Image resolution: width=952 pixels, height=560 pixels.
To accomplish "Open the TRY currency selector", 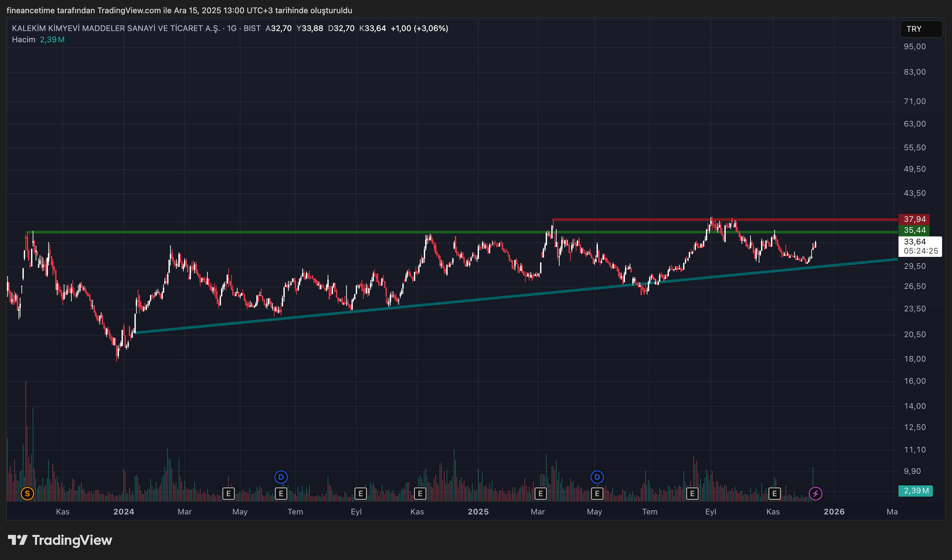I will pyautogui.click(x=921, y=29).
